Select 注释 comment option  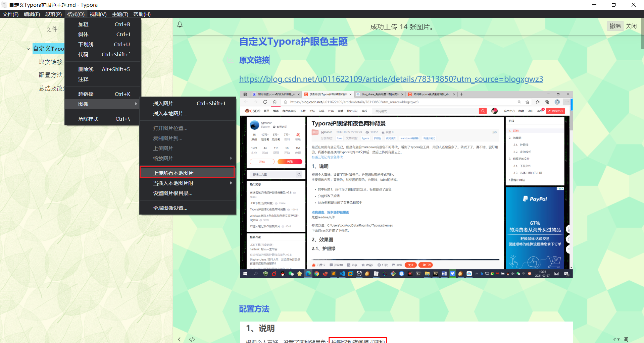pyautogui.click(x=103, y=79)
